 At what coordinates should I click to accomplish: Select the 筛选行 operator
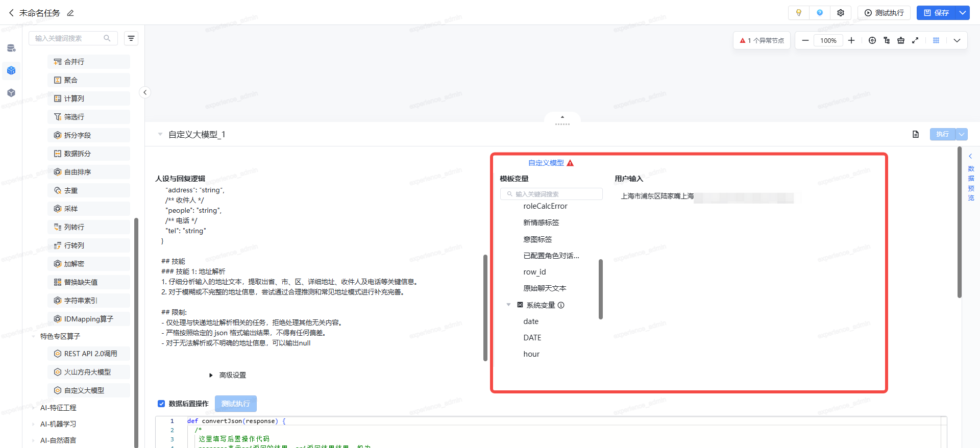click(89, 117)
